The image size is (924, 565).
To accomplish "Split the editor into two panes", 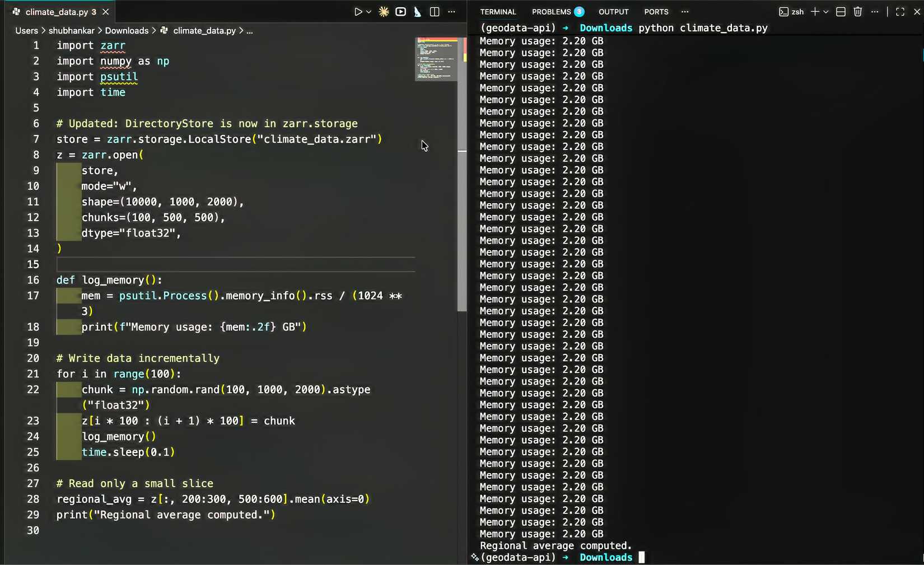I will (x=435, y=11).
